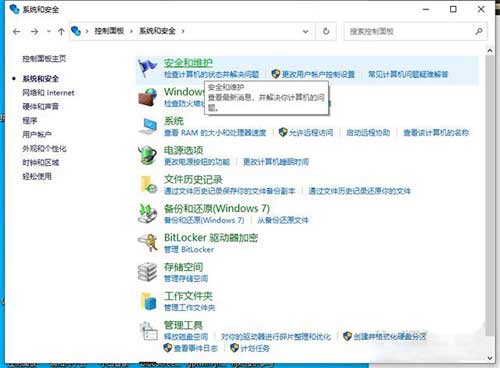This screenshot has width=500, height=368.
Task: Click shield icon beside 计划任务
Action: point(234,348)
